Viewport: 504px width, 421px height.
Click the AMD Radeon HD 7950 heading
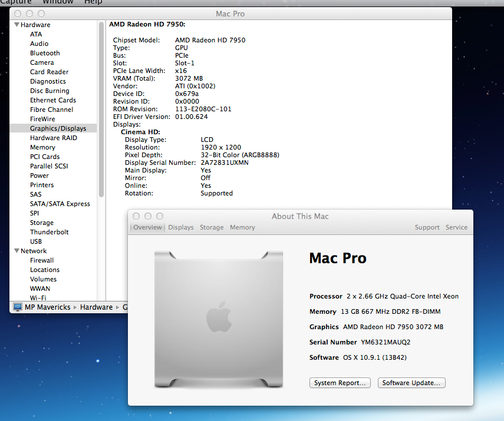tap(147, 24)
